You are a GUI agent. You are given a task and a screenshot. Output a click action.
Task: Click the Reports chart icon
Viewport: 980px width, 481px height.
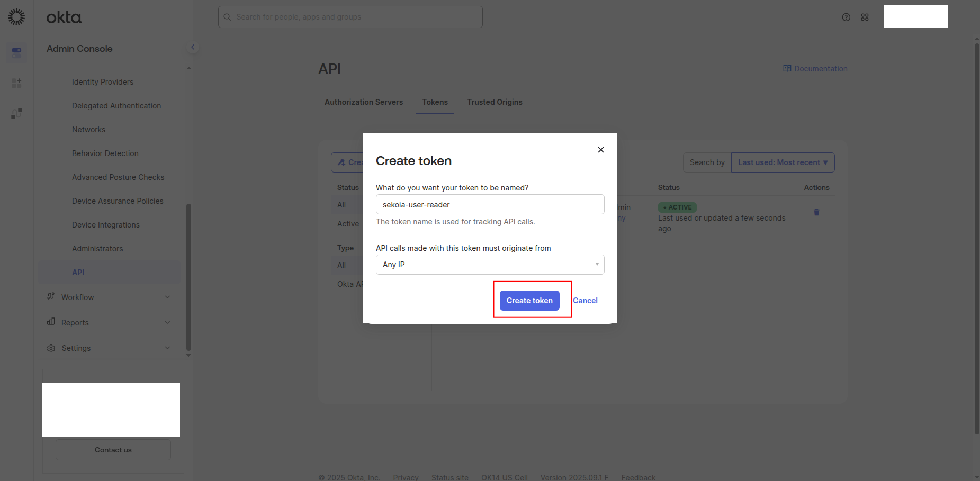click(51, 322)
